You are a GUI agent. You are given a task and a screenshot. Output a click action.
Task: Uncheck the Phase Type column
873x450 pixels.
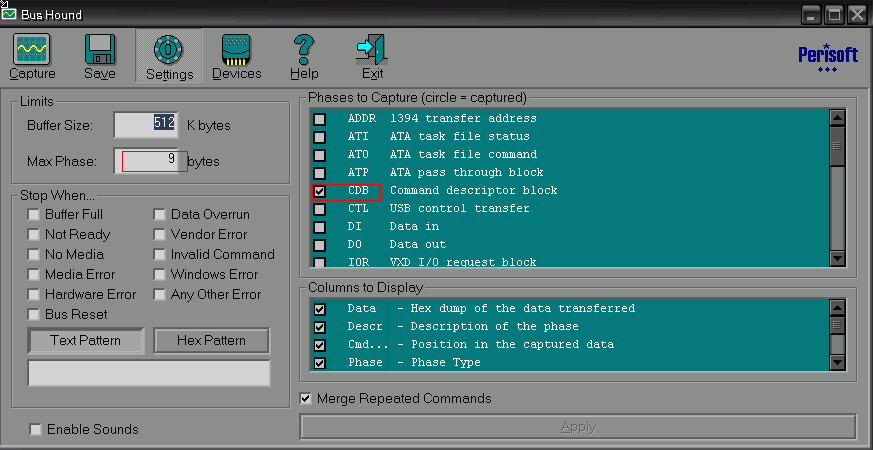pyautogui.click(x=320, y=363)
